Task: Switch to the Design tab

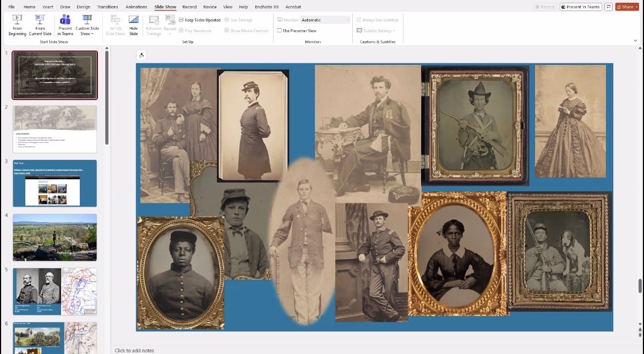Action: pyautogui.click(x=83, y=7)
